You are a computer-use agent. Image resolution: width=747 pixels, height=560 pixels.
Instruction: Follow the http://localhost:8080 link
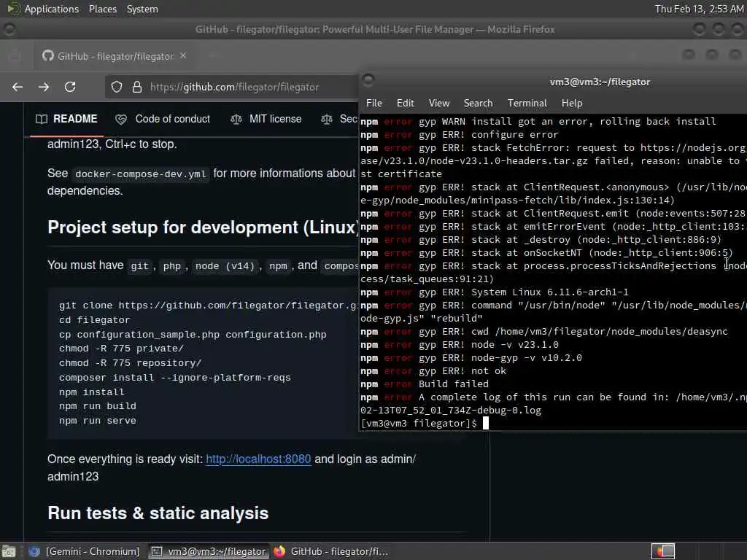258,459
